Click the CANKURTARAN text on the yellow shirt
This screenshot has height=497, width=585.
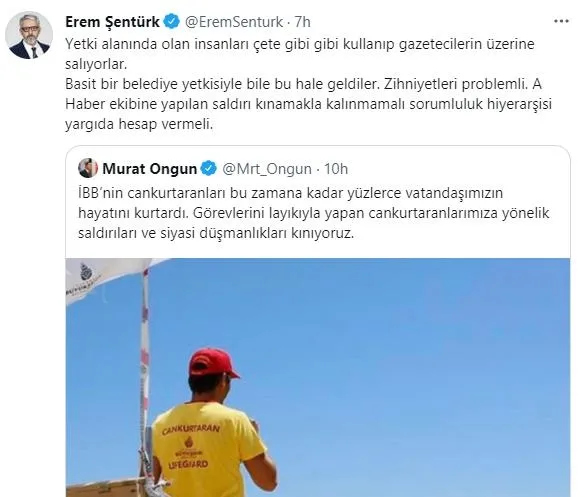tap(191, 429)
